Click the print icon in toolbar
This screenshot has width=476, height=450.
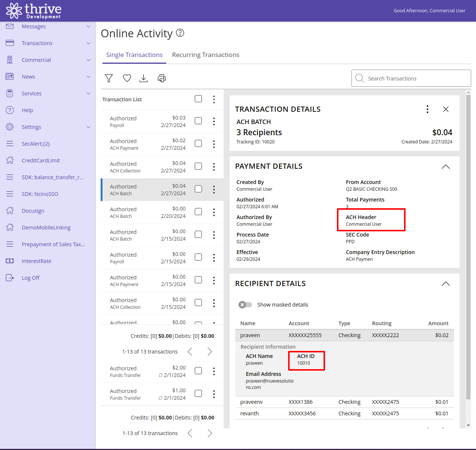162,78
